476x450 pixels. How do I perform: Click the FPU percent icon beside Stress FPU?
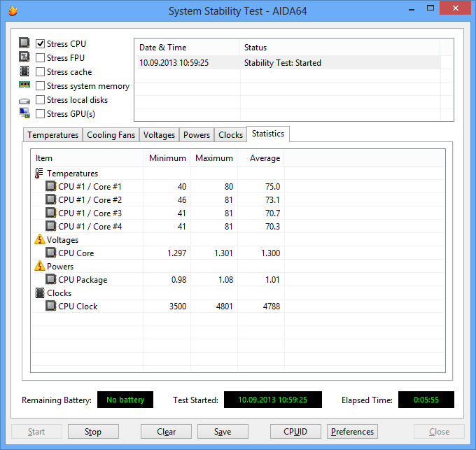(x=24, y=57)
